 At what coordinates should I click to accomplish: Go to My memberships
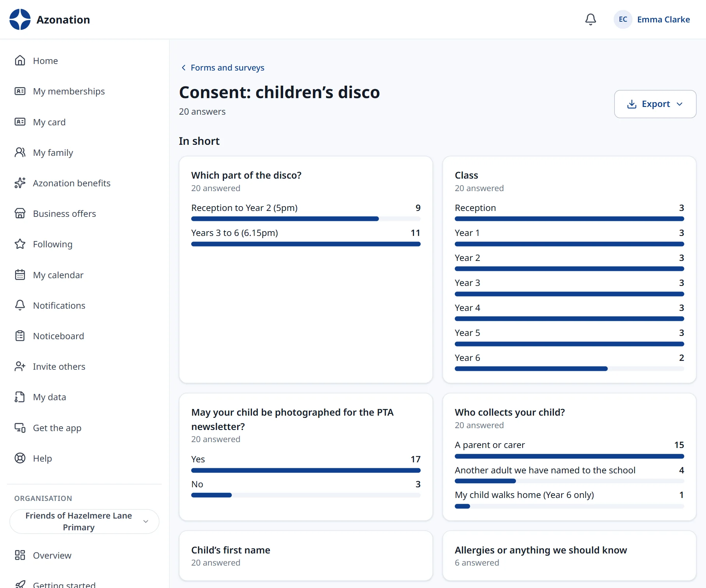[84, 91]
